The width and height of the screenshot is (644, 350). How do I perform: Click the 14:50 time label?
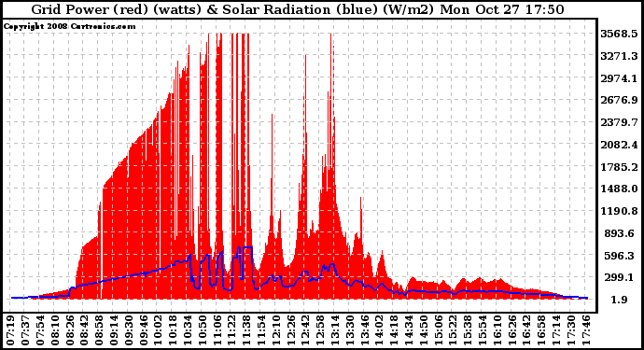point(424,330)
